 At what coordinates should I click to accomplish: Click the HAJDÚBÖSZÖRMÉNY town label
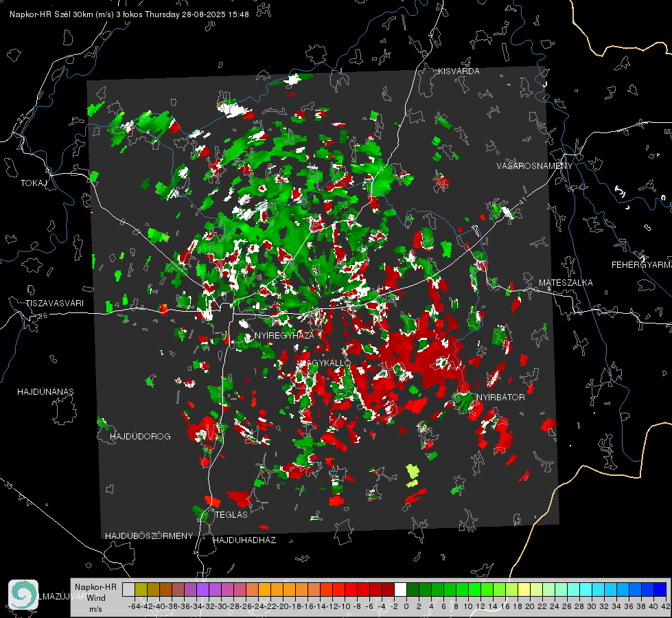(x=149, y=536)
